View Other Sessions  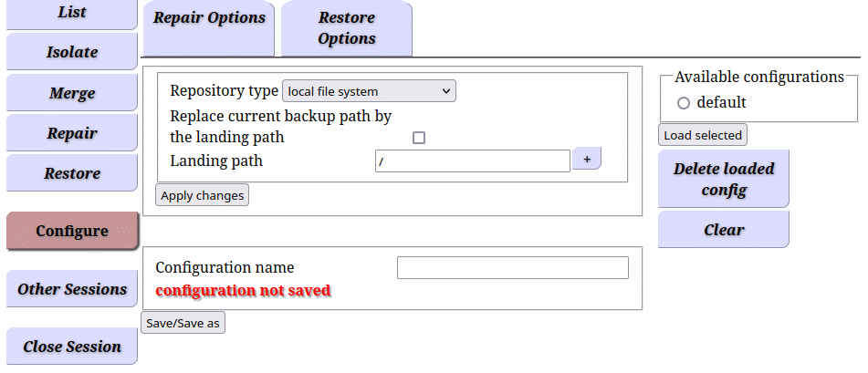tap(72, 289)
